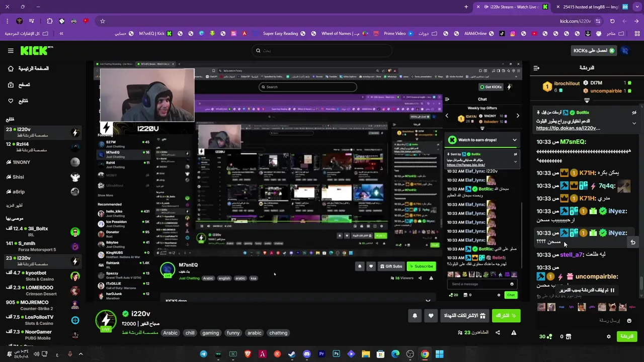Open Steam from the taskbar

pos(292,354)
